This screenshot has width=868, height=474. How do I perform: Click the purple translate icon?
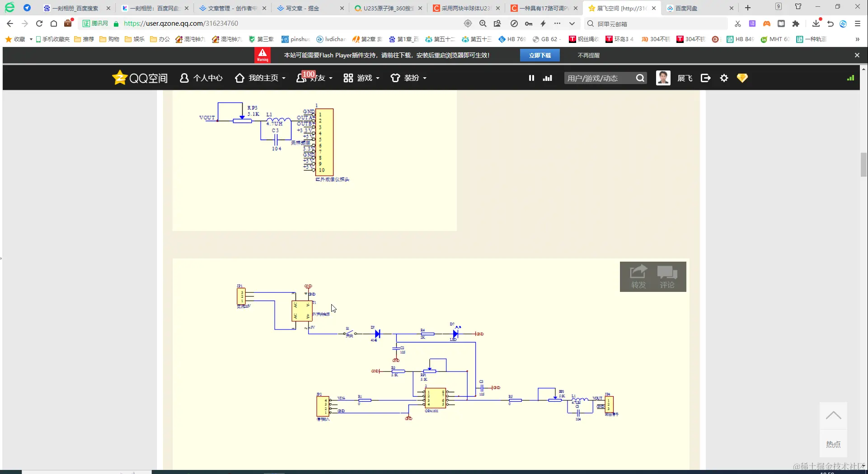[x=752, y=23]
